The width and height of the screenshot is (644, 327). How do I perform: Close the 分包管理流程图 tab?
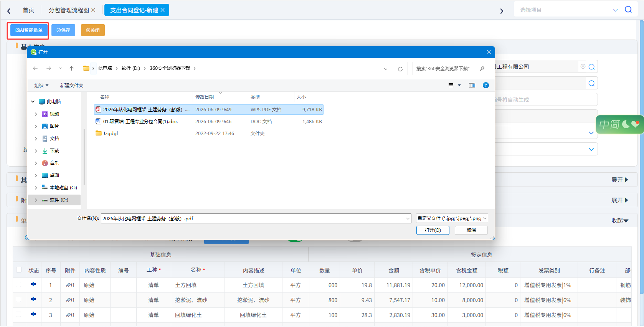pos(93,10)
